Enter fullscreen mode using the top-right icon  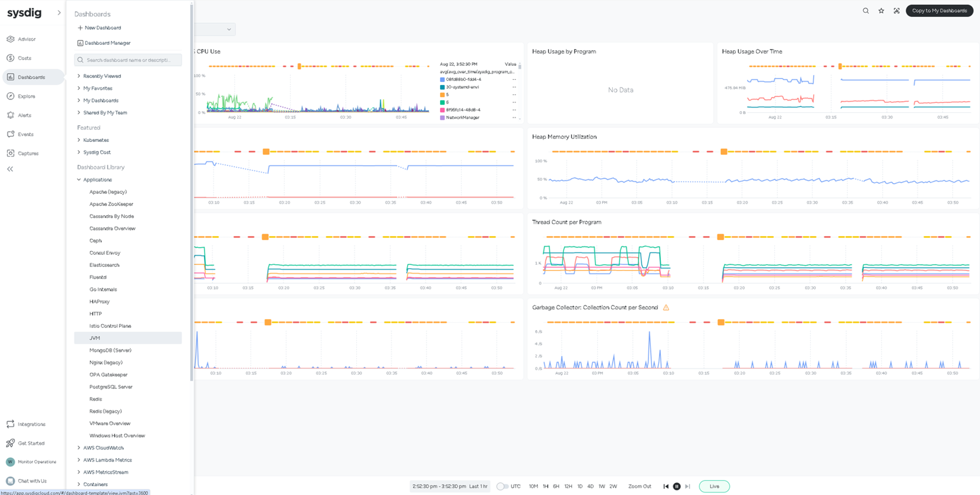[897, 11]
